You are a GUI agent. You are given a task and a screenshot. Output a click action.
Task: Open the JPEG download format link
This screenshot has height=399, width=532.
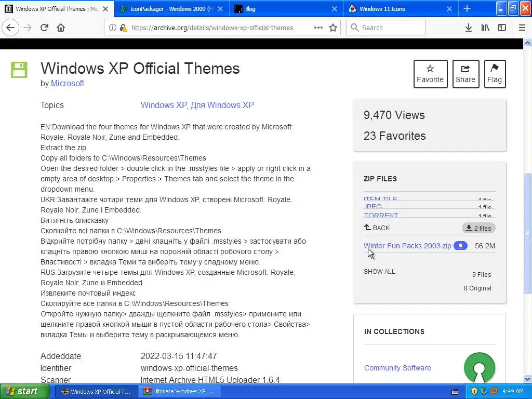pos(373,207)
